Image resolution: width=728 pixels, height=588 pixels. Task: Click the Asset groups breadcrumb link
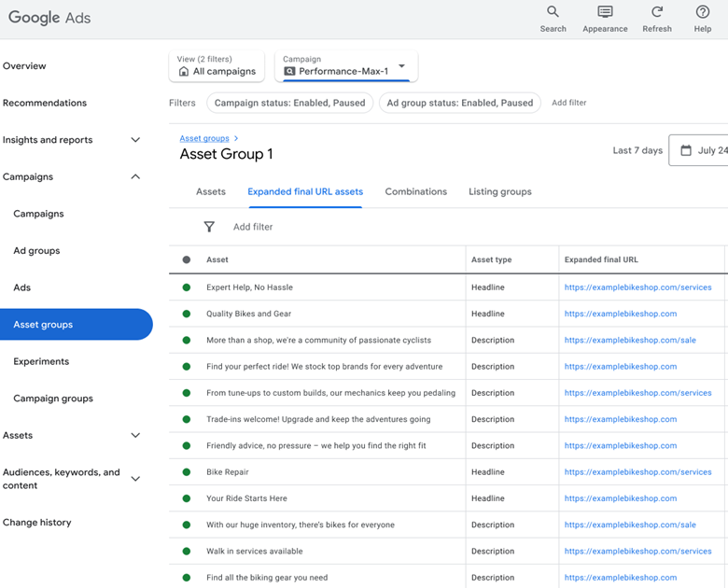pos(204,138)
